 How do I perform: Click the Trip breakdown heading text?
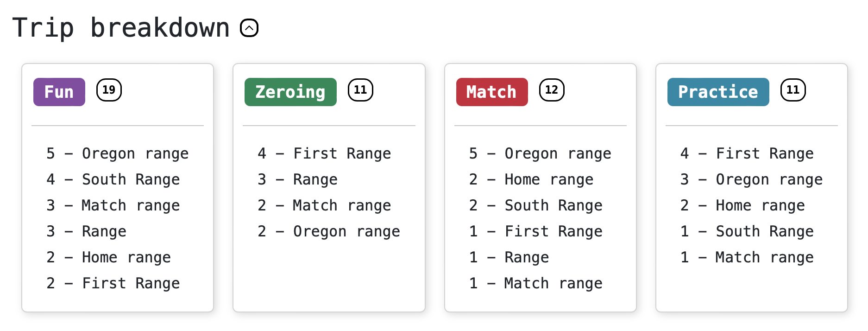tap(121, 28)
